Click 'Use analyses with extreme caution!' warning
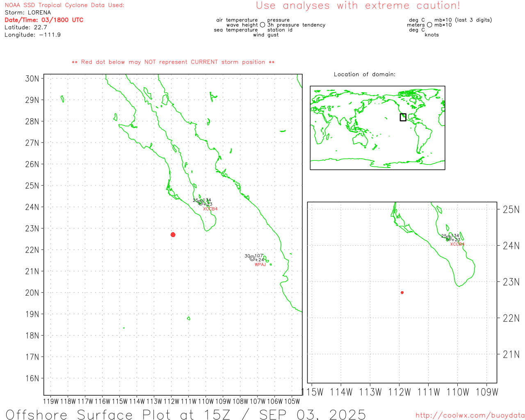 (358, 6)
